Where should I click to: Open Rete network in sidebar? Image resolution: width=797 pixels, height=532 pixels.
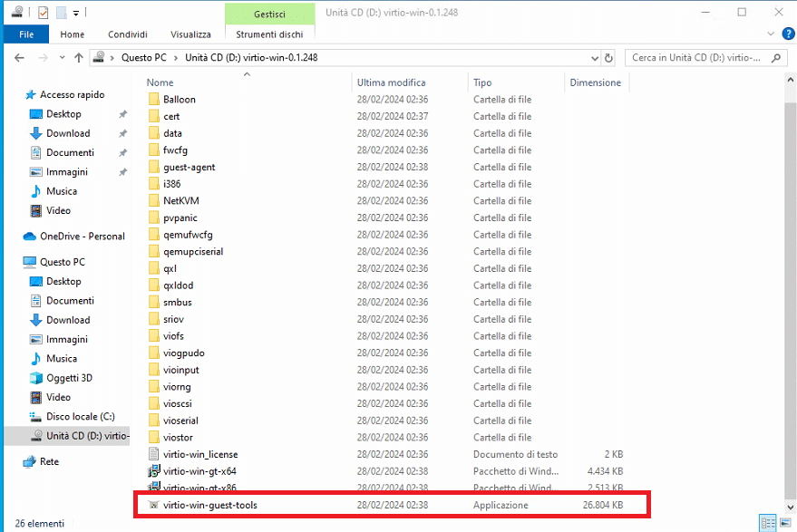(x=41, y=461)
